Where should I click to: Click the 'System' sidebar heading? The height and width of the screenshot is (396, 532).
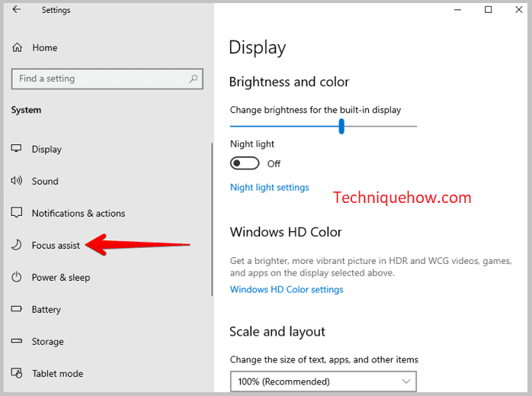(x=26, y=110)
